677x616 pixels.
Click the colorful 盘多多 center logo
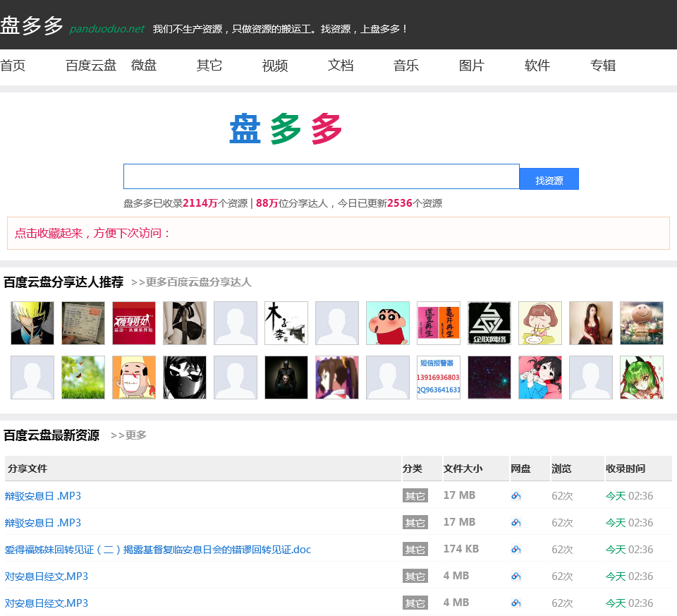coord(286,128)
